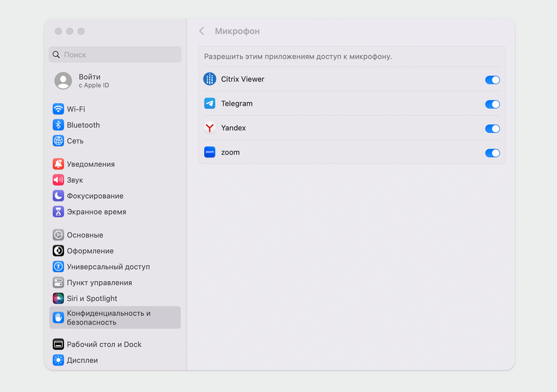
Task: Toggle microphone access for Yandex
Action: pos(492,128)
